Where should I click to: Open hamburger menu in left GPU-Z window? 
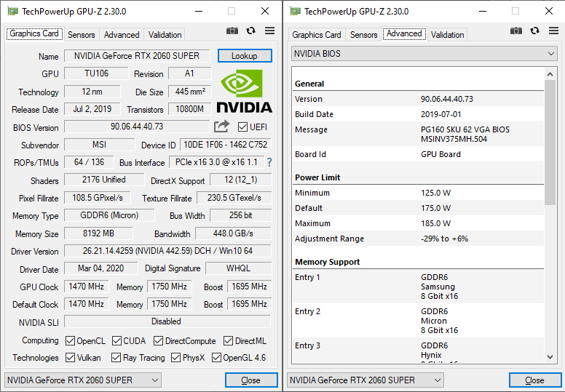click(269, 31)
